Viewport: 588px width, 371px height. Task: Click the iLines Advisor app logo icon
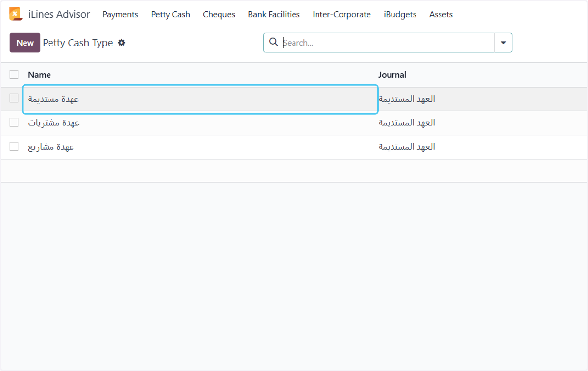click(16, 14)
